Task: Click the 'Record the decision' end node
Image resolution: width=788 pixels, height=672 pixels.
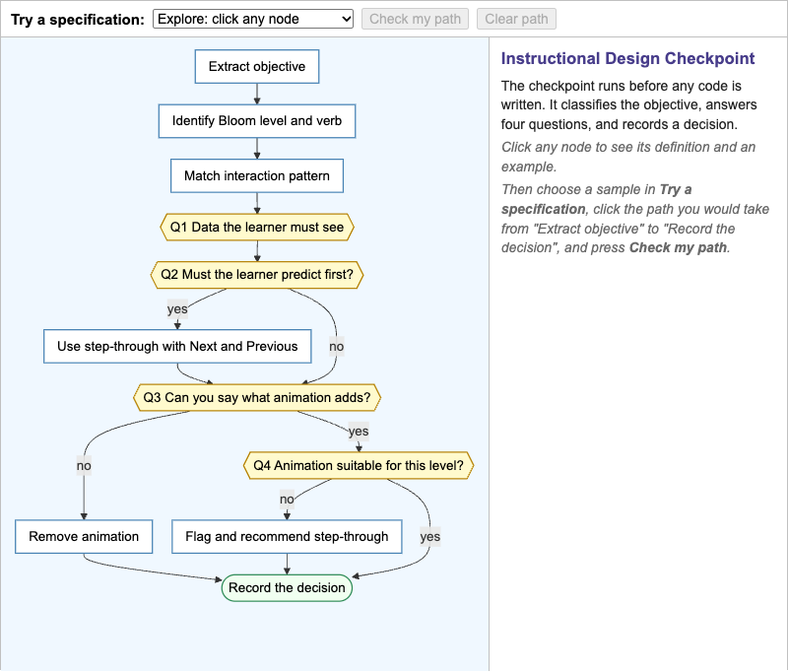Action: 287,588
